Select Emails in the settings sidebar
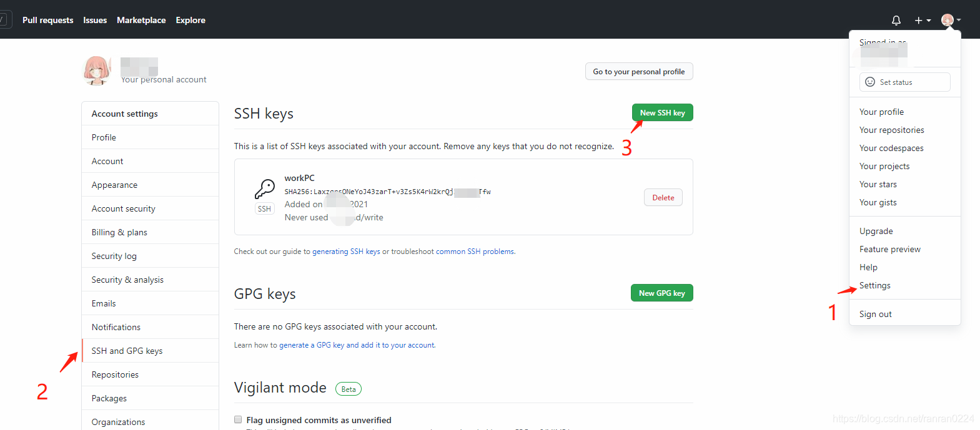The height and width of the screenshot is (430, 980). pyautogui.click(x=150, y=303)
